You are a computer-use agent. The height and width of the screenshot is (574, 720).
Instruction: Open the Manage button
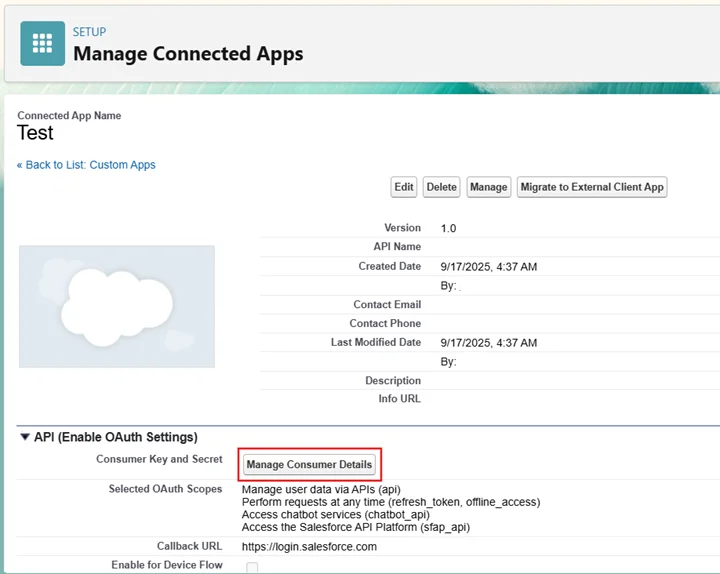pyautogui.click(x=488, y=187)
